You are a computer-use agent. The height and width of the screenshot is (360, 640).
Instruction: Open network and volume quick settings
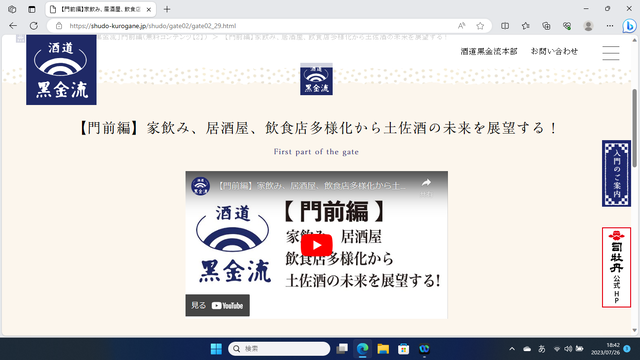(x=568, y=349)
